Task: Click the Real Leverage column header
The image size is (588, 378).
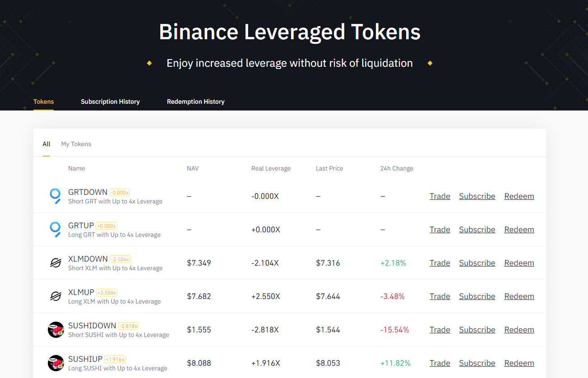Action: pos(271,168)
